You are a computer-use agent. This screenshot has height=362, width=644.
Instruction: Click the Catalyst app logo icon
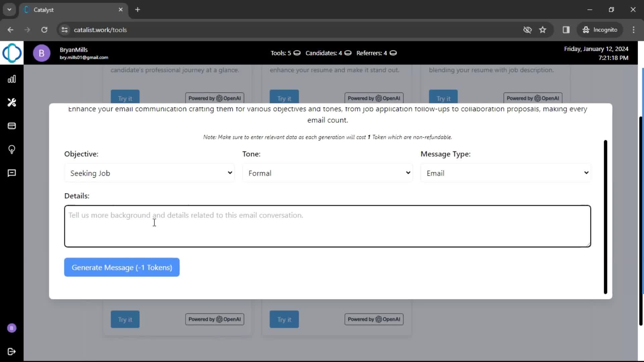coord(12,53)
